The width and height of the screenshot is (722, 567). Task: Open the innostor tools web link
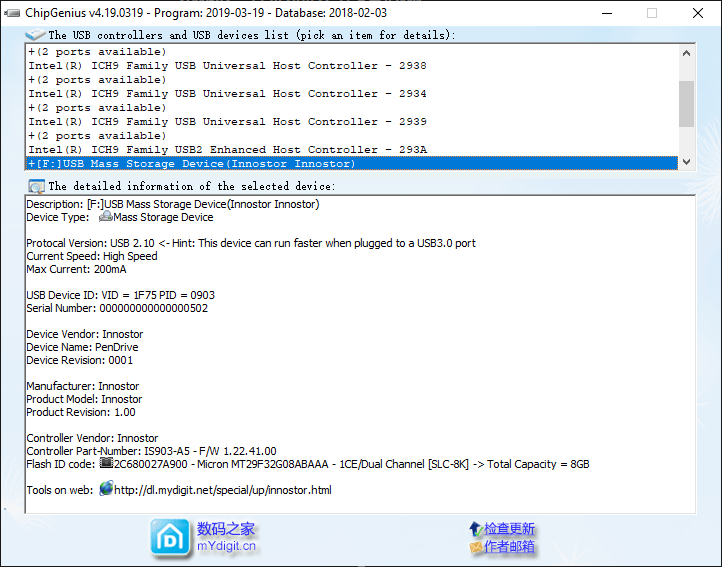pyautogui.click(x=223, y=490)
